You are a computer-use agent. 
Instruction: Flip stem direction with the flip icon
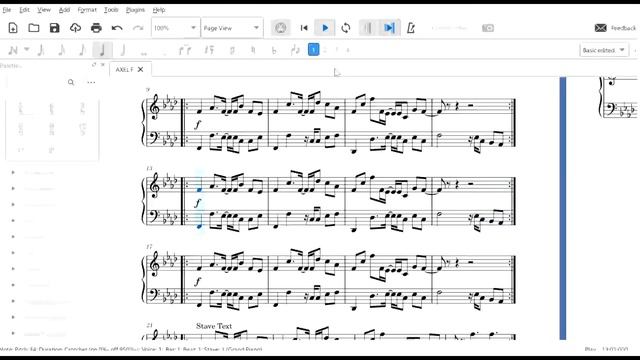295,50
